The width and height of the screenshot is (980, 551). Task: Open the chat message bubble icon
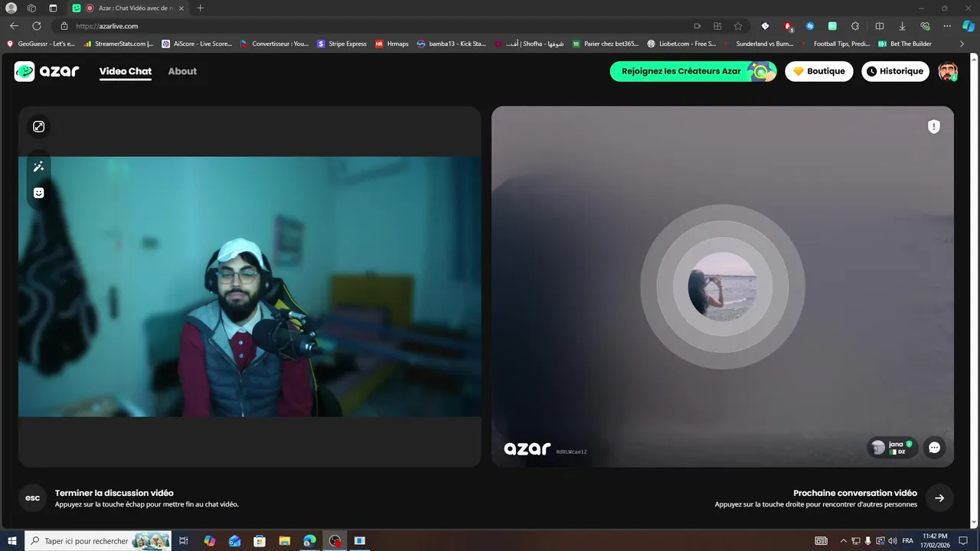click(x=934, y=448)
